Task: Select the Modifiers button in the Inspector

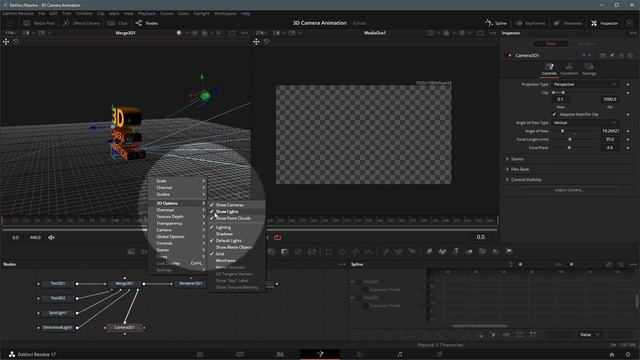Action: (x=586, y=44)
